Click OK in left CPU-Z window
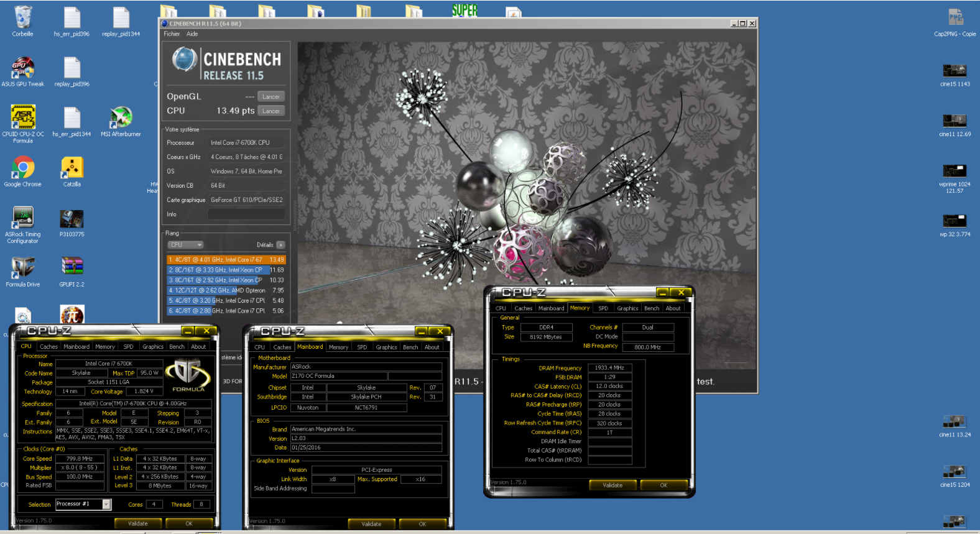 189,523
